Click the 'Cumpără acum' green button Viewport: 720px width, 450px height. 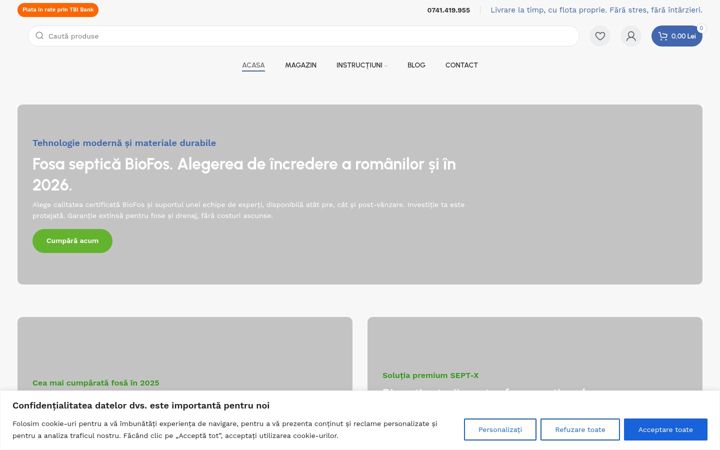click(72, 241)
